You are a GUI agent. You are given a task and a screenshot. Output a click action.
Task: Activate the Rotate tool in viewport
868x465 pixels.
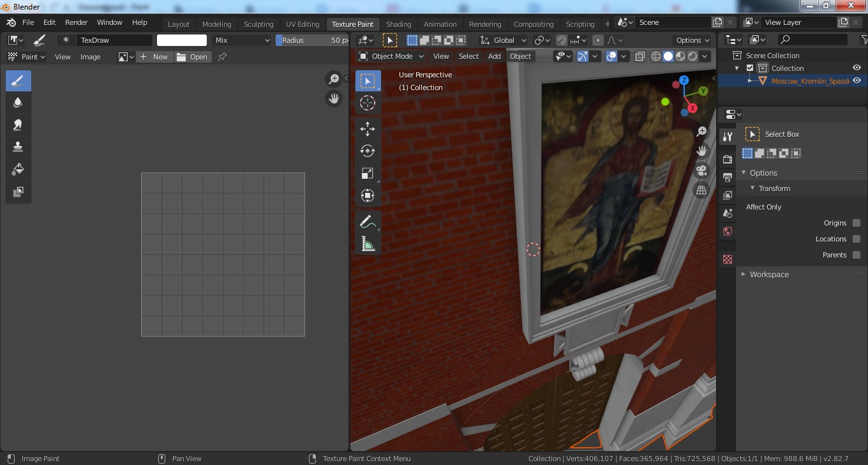[368, 151]
